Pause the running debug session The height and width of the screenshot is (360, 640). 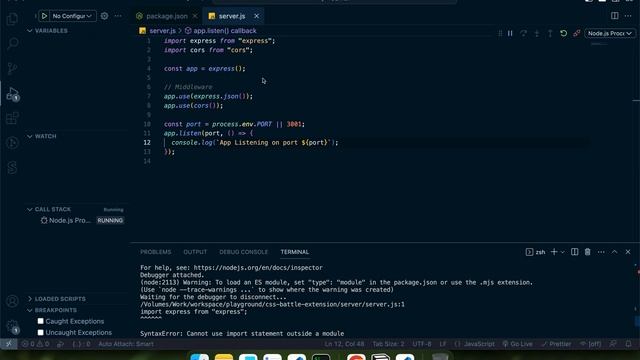[x=510, y=33]
